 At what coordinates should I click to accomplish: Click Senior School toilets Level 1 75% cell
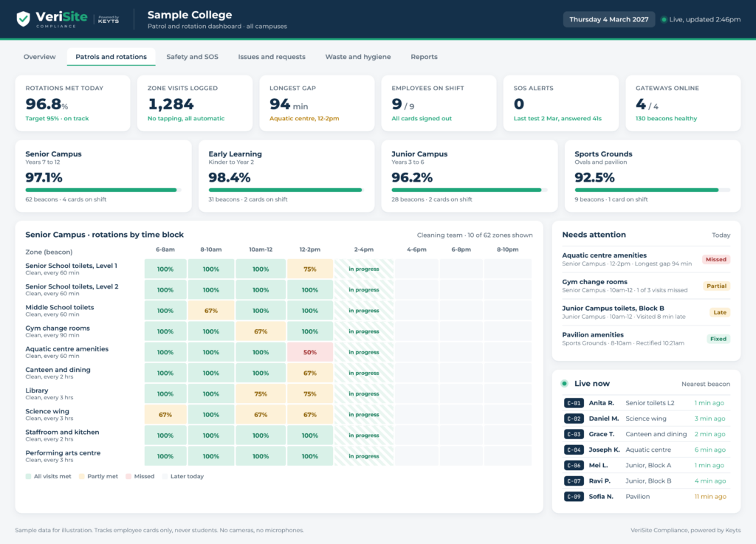[310, 269]
